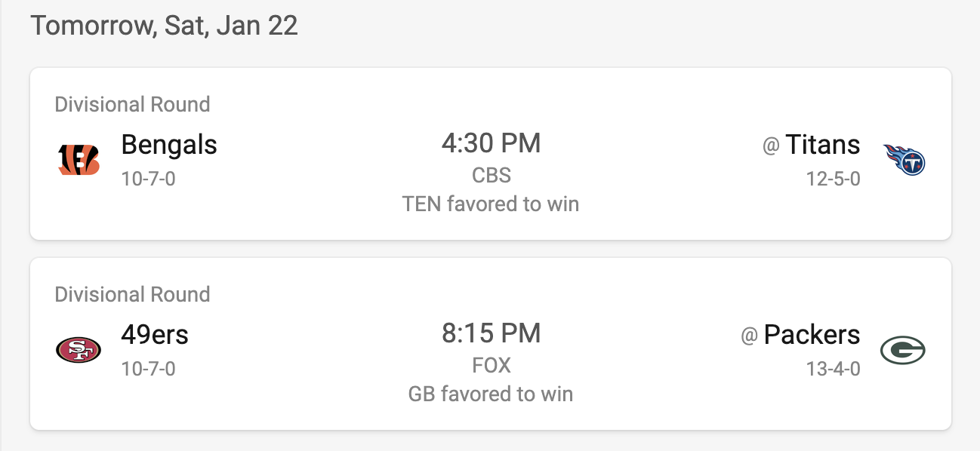Click the Packers 13-4-0 record
The width and height of the screenshot is (980, 451).
[833, 370]
